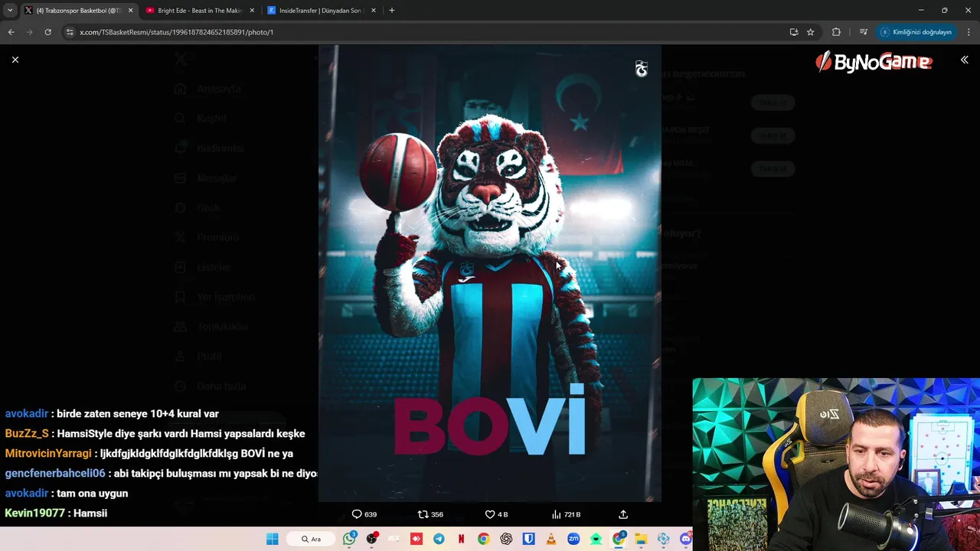
Task: Click the address bar URL field
Action: (x=429, y=32)
